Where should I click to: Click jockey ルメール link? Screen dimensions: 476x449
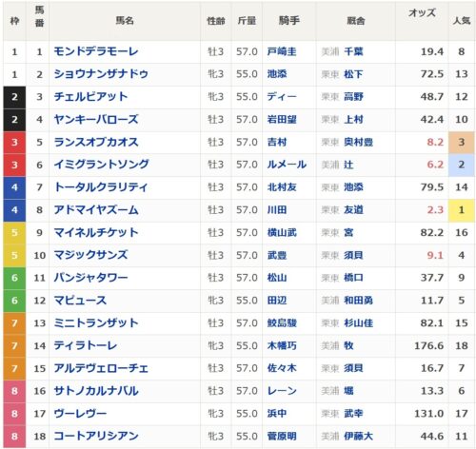(287, 165)
